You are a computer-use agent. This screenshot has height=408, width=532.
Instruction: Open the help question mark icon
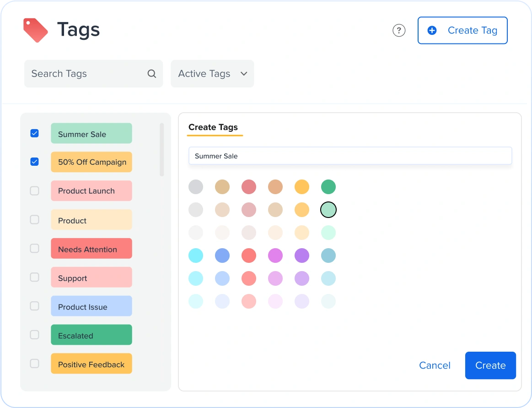(398, 30)
